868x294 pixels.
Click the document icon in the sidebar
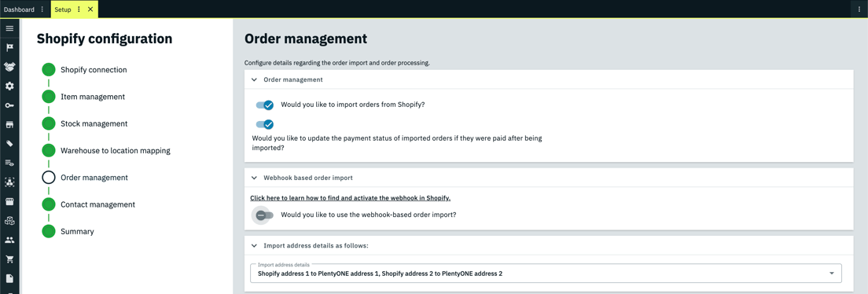tap(9, 278)
